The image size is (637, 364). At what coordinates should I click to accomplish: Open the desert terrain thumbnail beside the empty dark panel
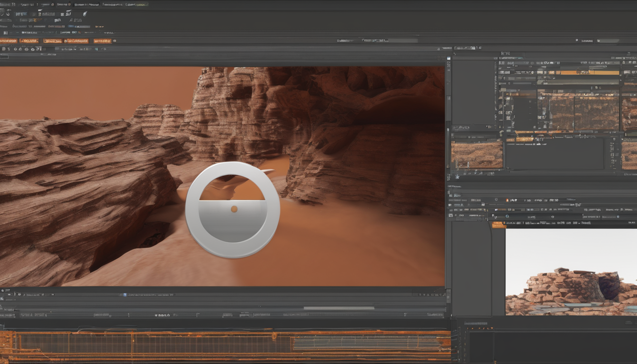tap(476, 155)
